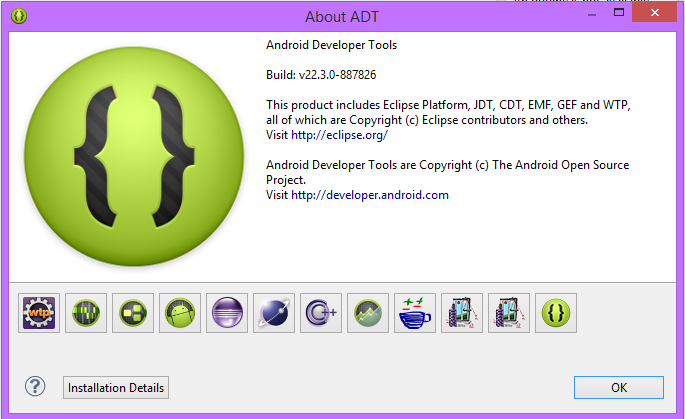Screen dimensions: 685x419
Task: Maximize the About ADT window
Action: (619, 12)
